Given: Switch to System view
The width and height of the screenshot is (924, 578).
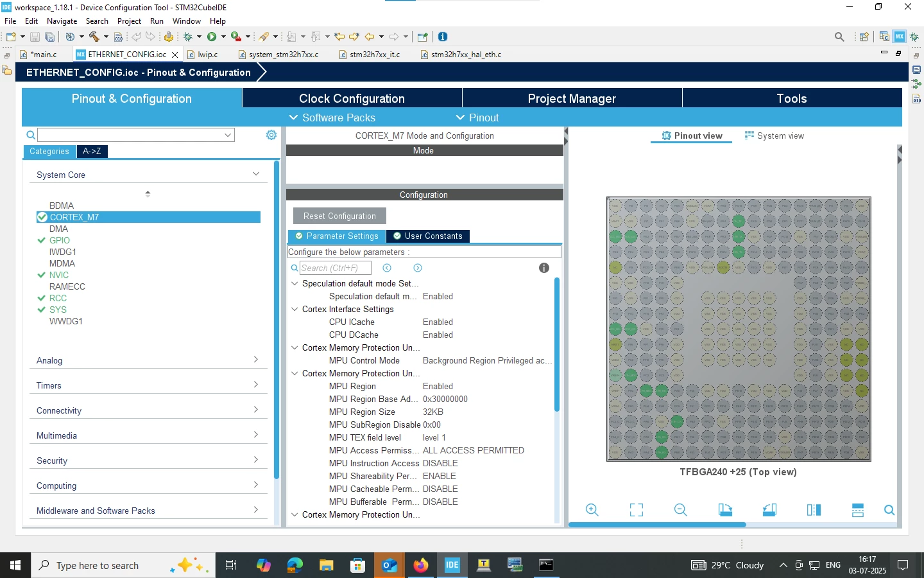Looking at the screenshot, I should [x=774, y=136].
